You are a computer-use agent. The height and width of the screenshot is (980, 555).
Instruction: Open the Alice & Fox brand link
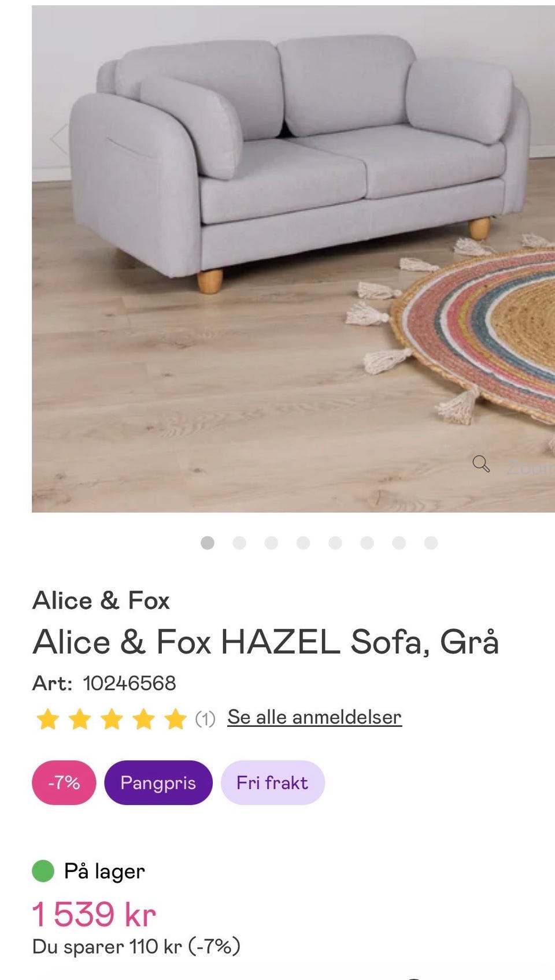[x=101, y=600]
